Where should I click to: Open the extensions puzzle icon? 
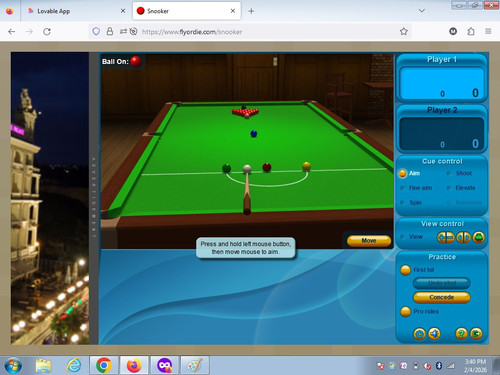[x=471, y=32]
